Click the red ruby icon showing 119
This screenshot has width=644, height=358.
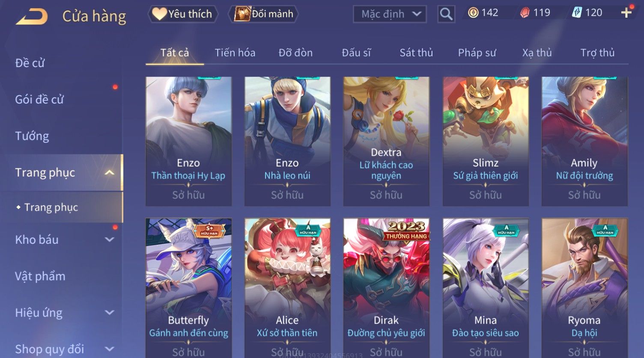click(x=525, y=13)
